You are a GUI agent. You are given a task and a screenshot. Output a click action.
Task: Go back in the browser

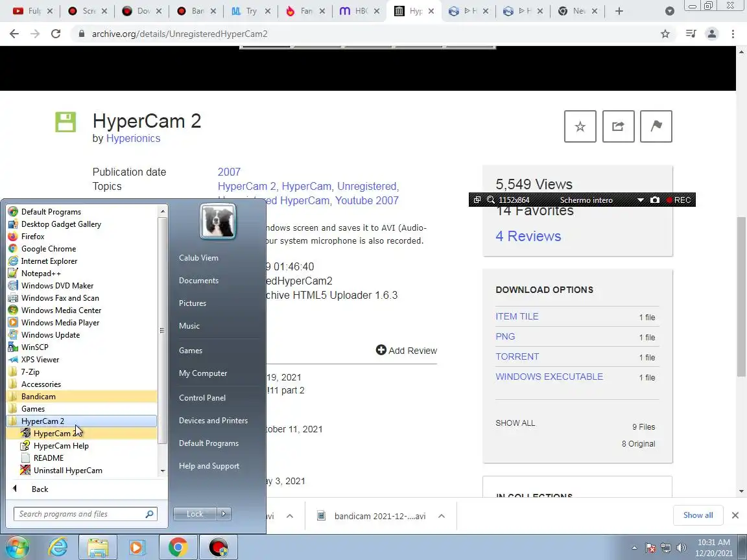tap(14, 34)
